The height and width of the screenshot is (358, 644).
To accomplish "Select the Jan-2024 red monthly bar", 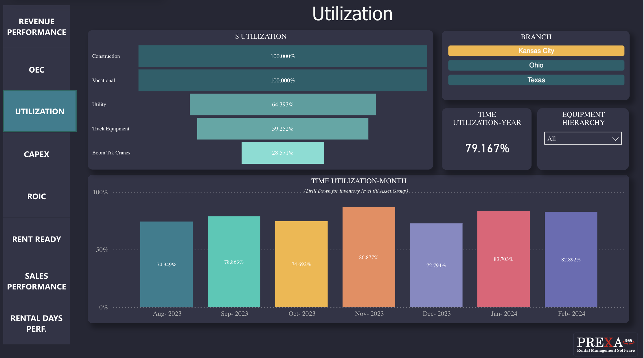I will tap(503, 259).
